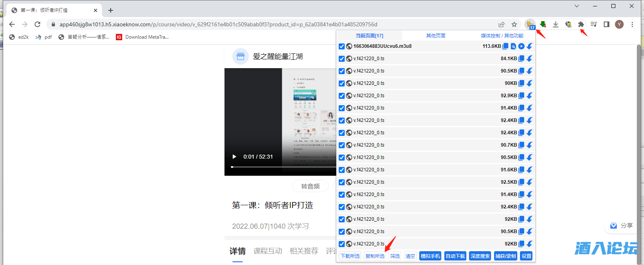Screen dimensions: 644x265
Task: Open the media control playlist icon in toolbar
Action: pyautogui.click(x=593, y=24)
